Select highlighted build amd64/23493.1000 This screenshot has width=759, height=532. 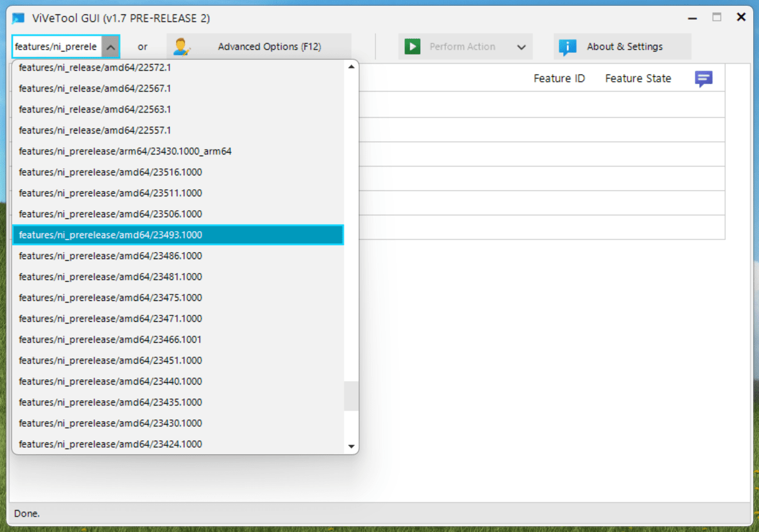coord(178,235)
